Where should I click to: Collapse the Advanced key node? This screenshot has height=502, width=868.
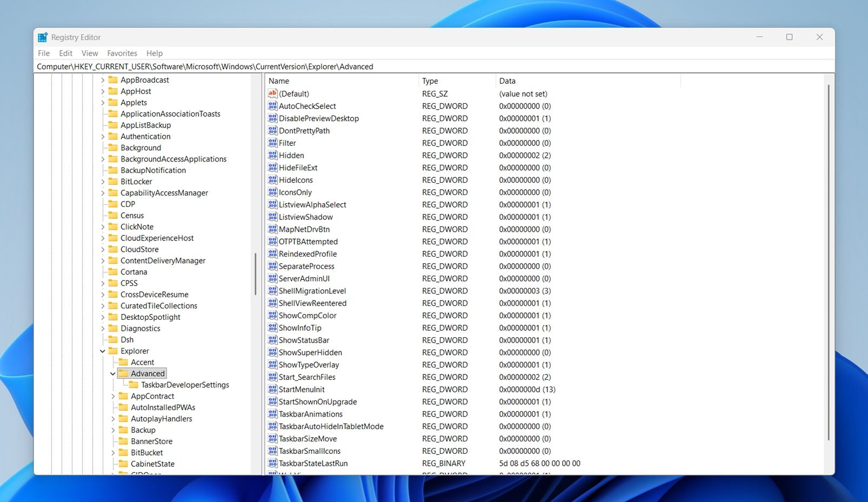[113, 373]
